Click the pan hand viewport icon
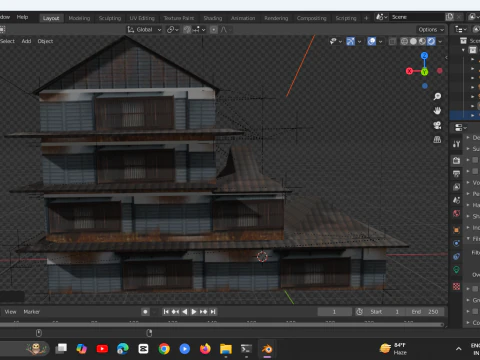480x360 pixels. 437,111
